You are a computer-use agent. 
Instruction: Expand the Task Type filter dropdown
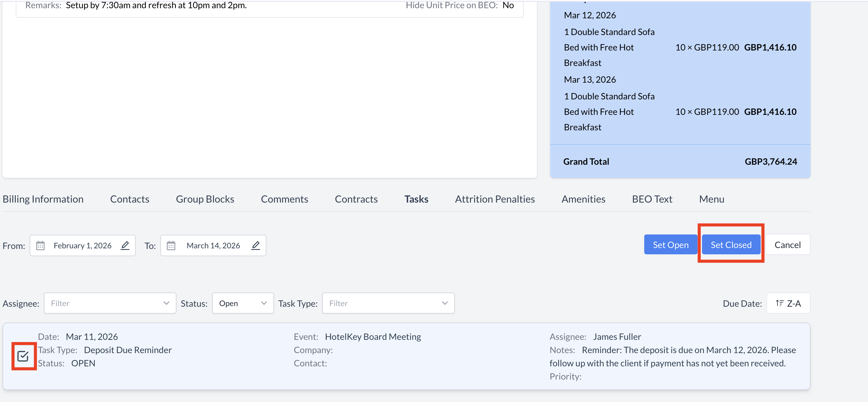tap(388, 303)
